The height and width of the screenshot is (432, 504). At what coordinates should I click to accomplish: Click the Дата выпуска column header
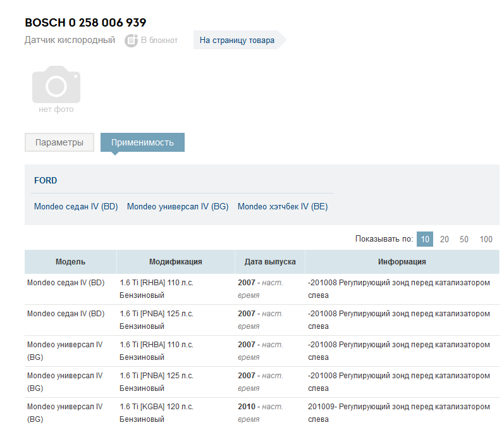[270, 262]
